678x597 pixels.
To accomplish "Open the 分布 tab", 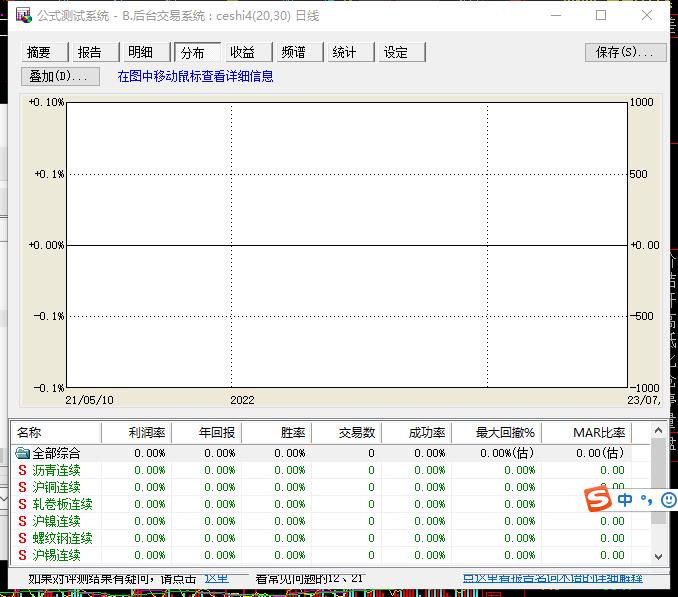I will click(198, 52).
